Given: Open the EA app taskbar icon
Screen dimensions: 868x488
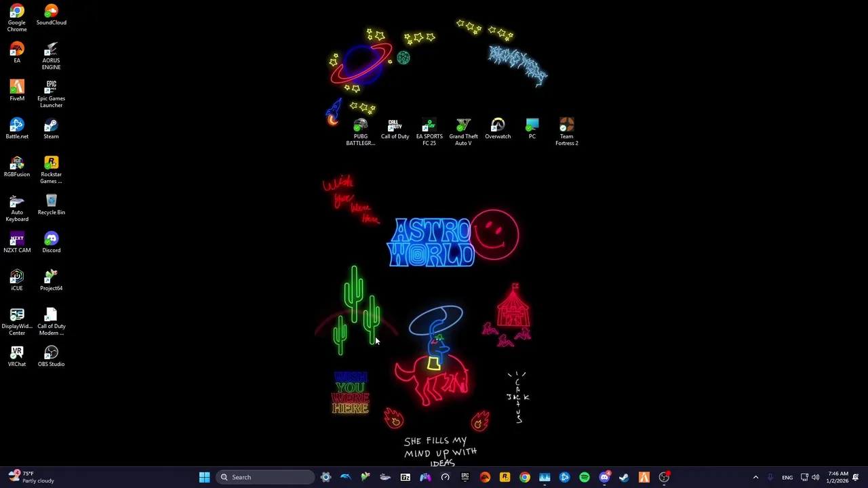Looking at the screenshot, I should [x=485, y=477].
